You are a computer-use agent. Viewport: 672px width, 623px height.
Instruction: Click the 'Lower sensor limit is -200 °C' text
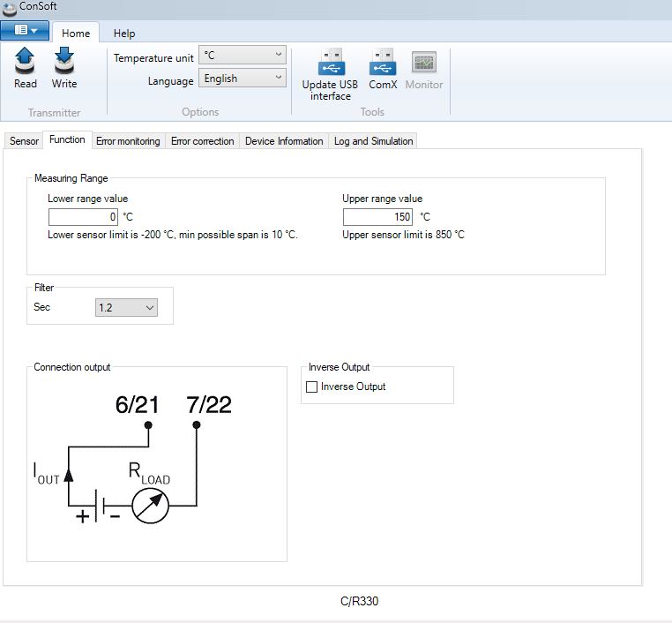click(111, 235)
